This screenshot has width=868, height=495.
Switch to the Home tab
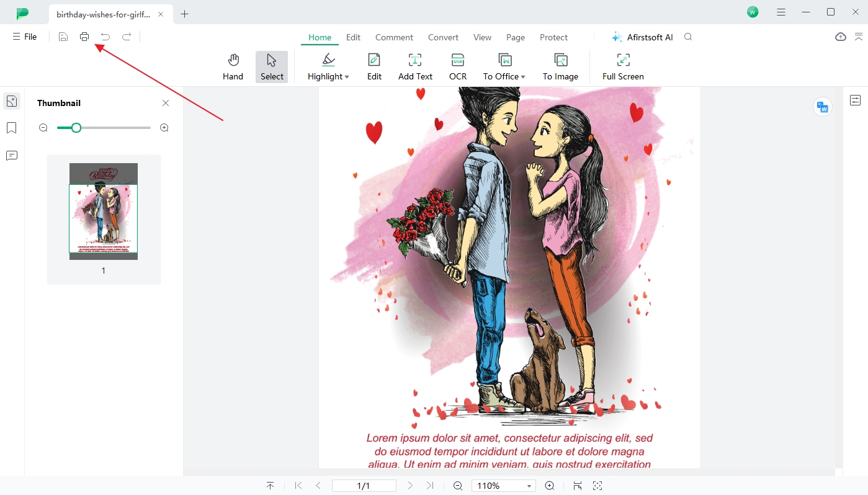click(x=320, y=37)
